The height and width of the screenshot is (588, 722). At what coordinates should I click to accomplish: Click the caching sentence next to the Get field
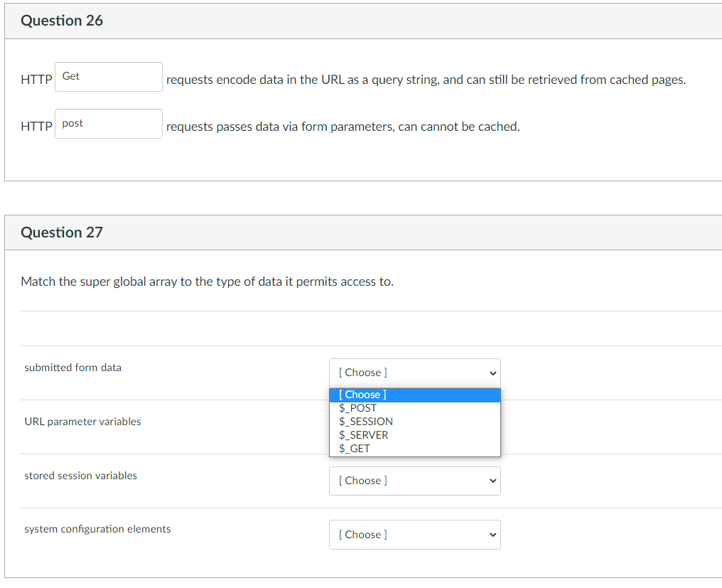(x=425, y=79)
